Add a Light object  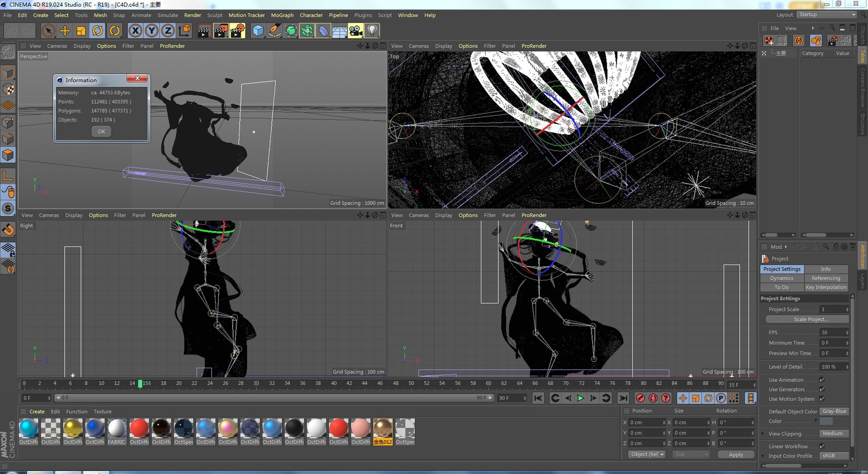372,31
